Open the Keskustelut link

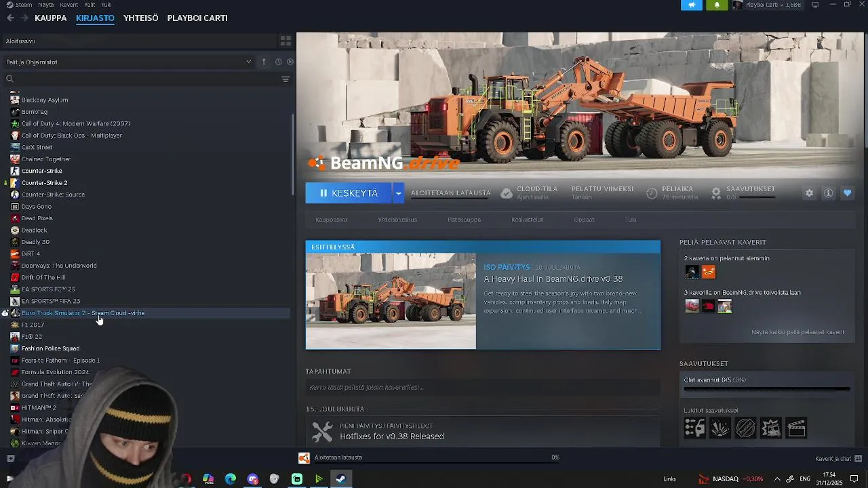pyautogui.click(x=527, y=220)
